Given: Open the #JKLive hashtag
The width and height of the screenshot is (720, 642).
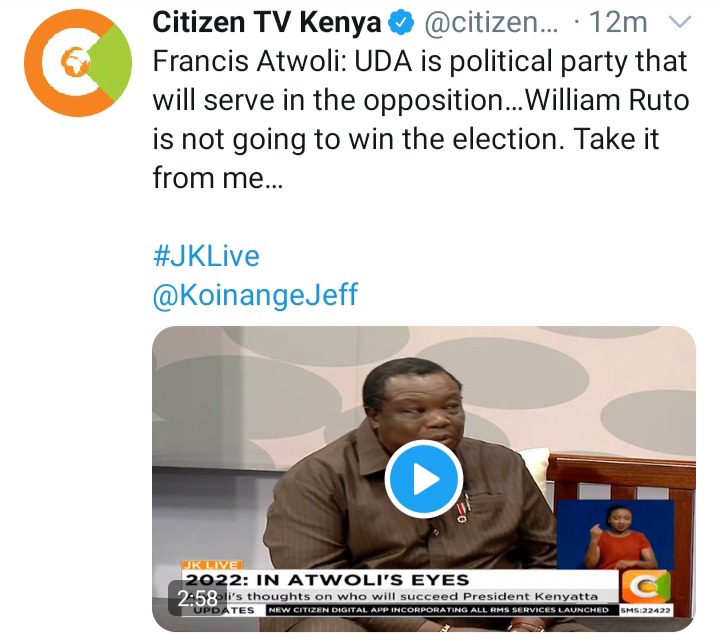Looking at the screenshot, I should pyautogui.click(x=206, y=256).
